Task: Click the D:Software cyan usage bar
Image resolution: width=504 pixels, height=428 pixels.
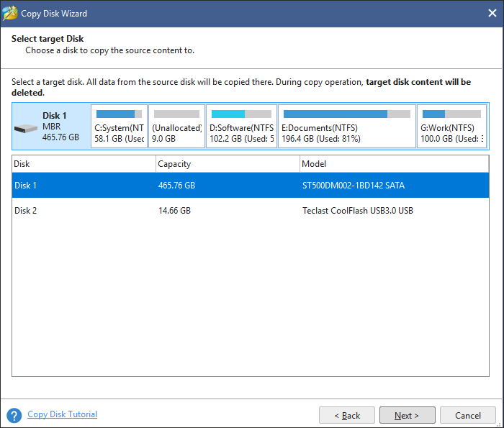Action: [241, 114]
